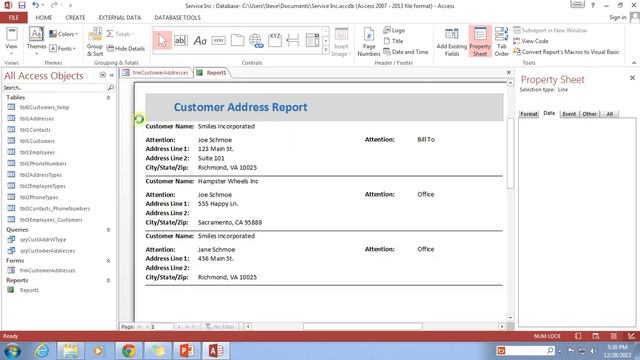Click the Undo icon
This screenshot has width=640, height=360.
click(36, 5)
